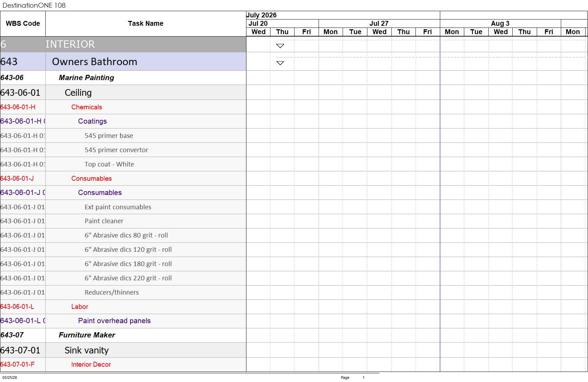The image size is (588, 382).
Task: Click the Labor task name
Action: (80, 307)
